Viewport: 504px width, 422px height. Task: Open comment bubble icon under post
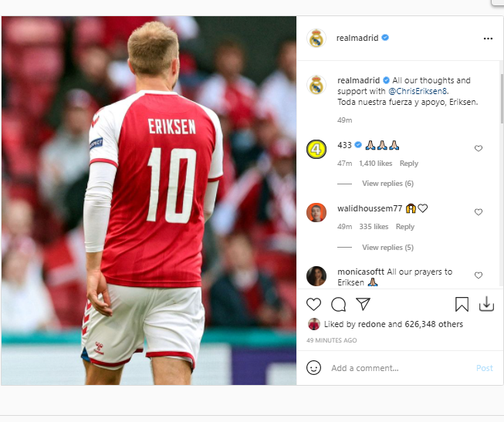pyautogui.click(x=338, y=304)
